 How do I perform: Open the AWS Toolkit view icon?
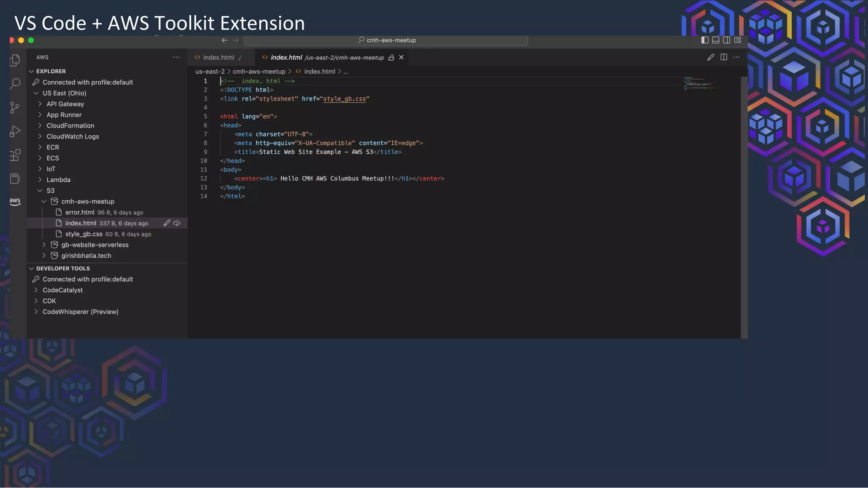point(15,201)
